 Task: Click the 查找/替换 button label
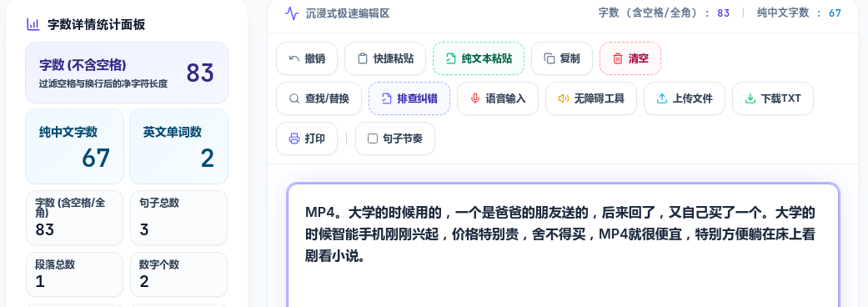click(327, 98)
